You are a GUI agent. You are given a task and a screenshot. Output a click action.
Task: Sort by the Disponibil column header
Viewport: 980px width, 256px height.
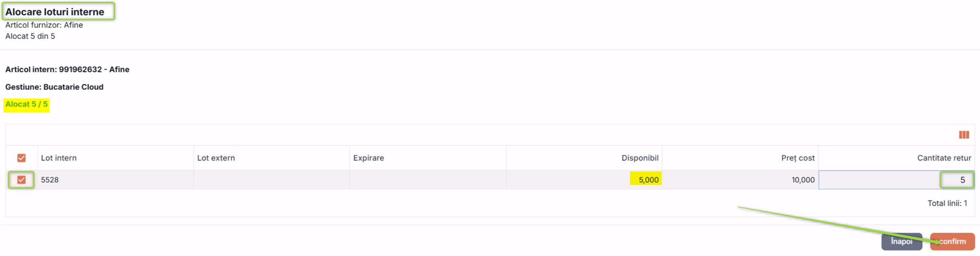pos(640,158)
